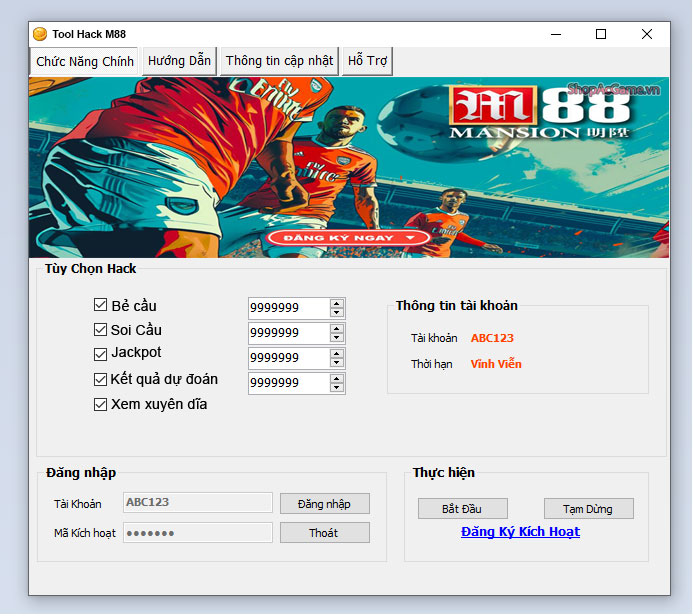The width and height of the screenshot is (693, 616).
Task: Toggle the Soi Cầu checkbox
Action: 100,330
